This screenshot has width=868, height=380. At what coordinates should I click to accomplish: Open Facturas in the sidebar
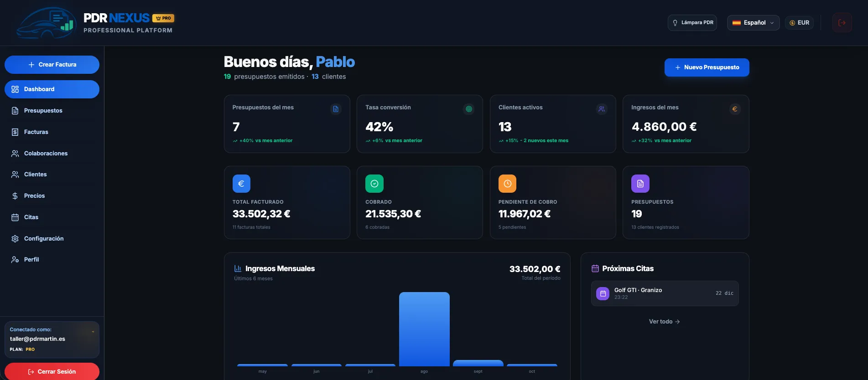[x=52, y=132]
